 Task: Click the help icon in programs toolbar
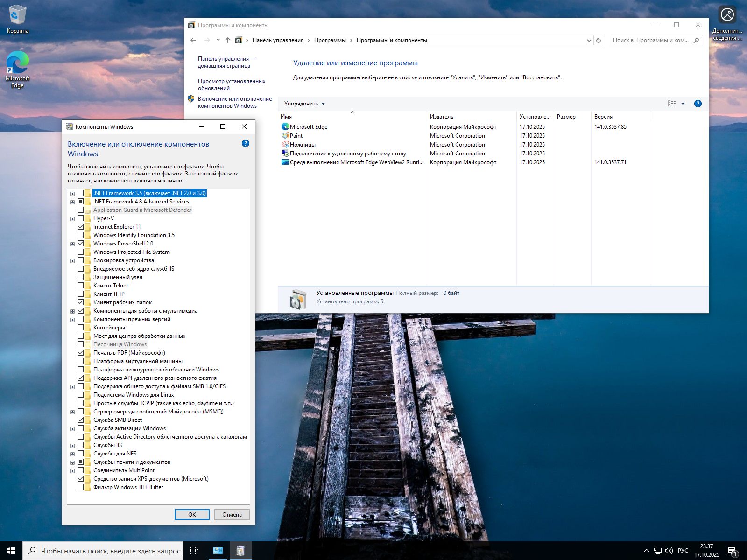(x=698, y=104)
